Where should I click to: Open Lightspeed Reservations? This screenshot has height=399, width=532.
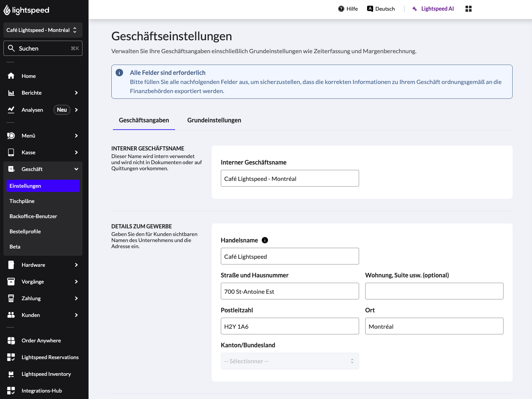pyautogui.click(x=43, y=357)
